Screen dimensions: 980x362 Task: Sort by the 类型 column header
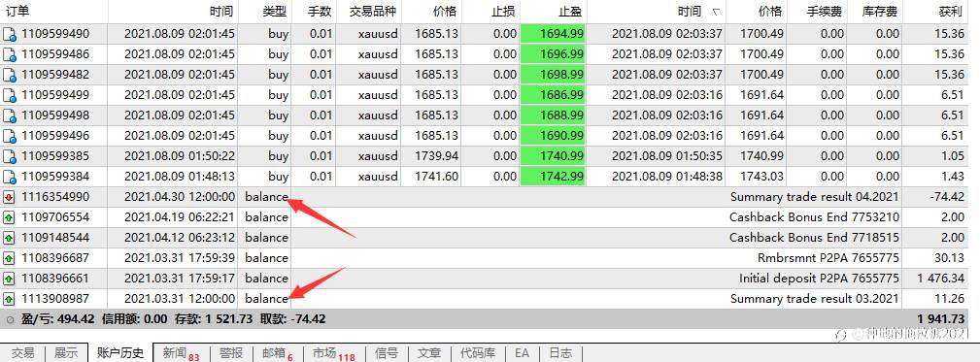tap(264, 12)
